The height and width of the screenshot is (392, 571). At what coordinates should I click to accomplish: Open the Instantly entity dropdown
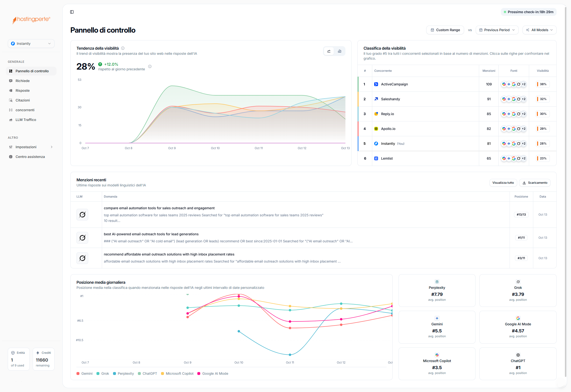(x=31, y=44)
